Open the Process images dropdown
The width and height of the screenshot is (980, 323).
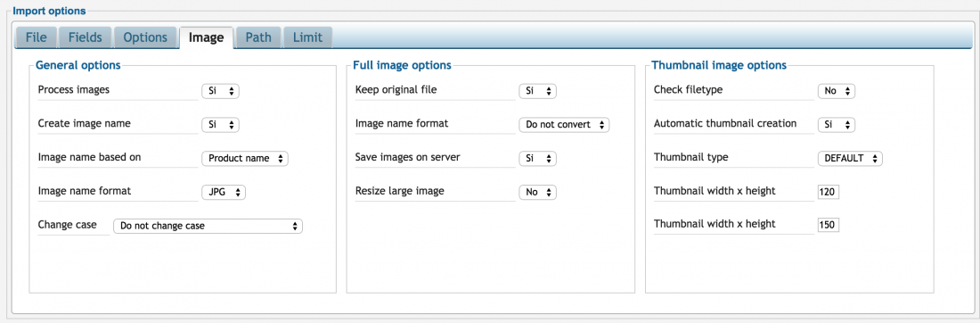pos(220,91)
